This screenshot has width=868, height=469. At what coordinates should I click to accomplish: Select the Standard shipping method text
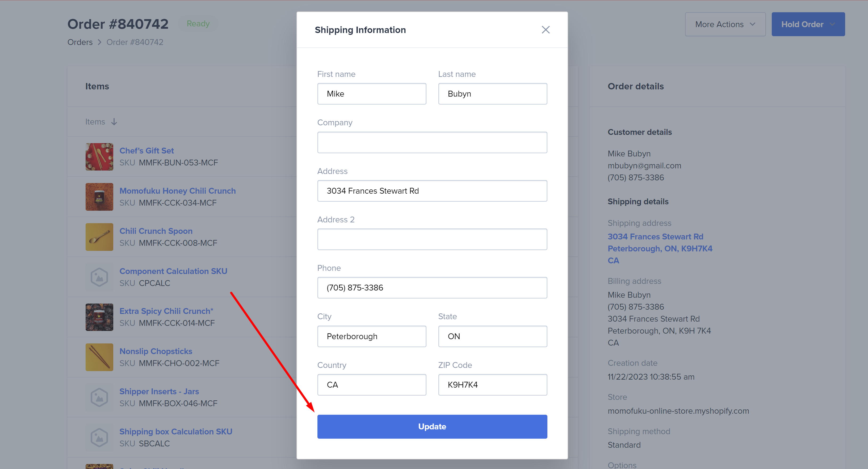click(624, 445)
